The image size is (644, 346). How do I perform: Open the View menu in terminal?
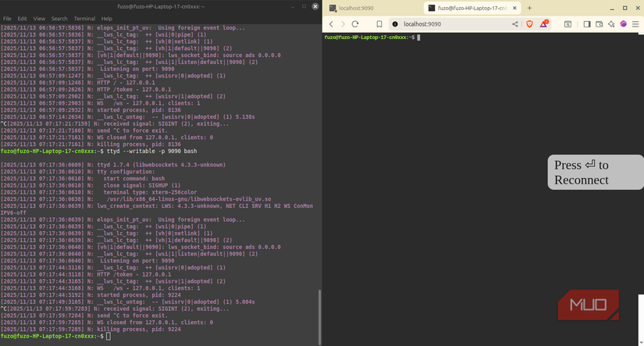39,19
